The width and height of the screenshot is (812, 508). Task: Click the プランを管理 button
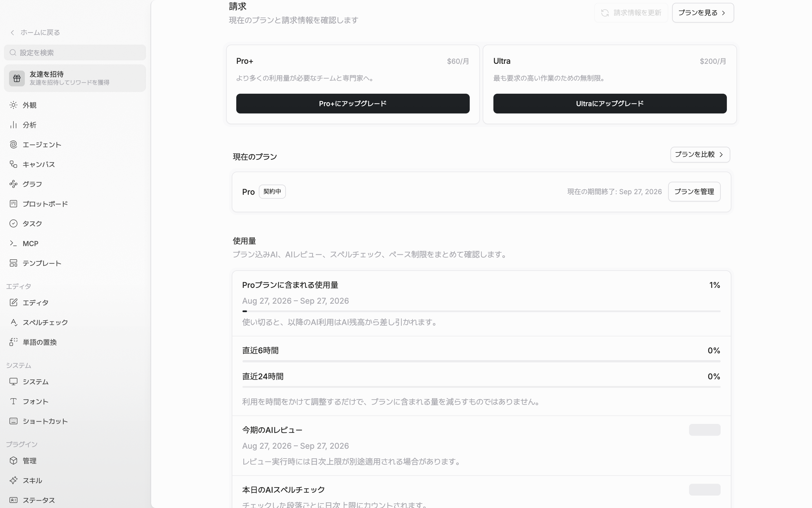694,192
